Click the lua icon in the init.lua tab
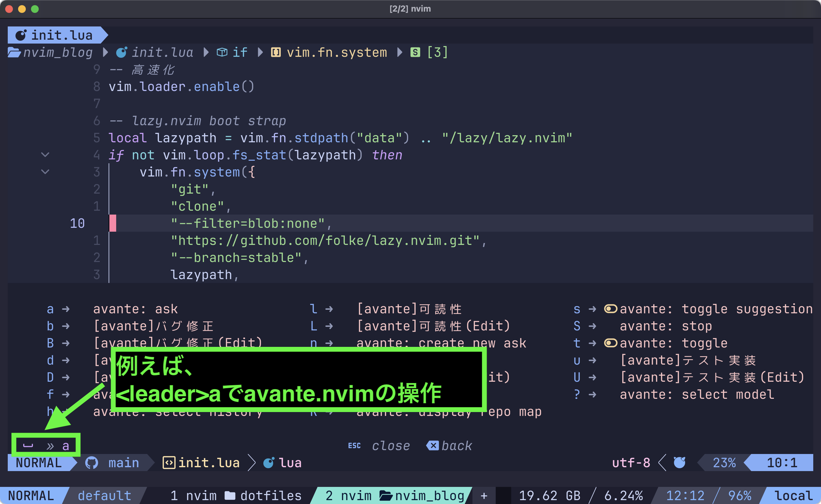821x504 pixels. [21, 35]
